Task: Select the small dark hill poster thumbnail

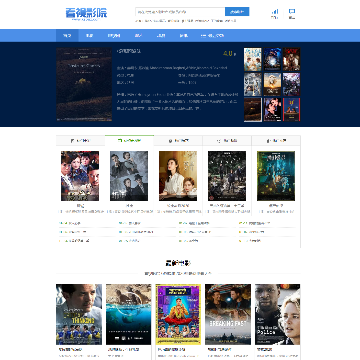Action: tap(252, 110)
